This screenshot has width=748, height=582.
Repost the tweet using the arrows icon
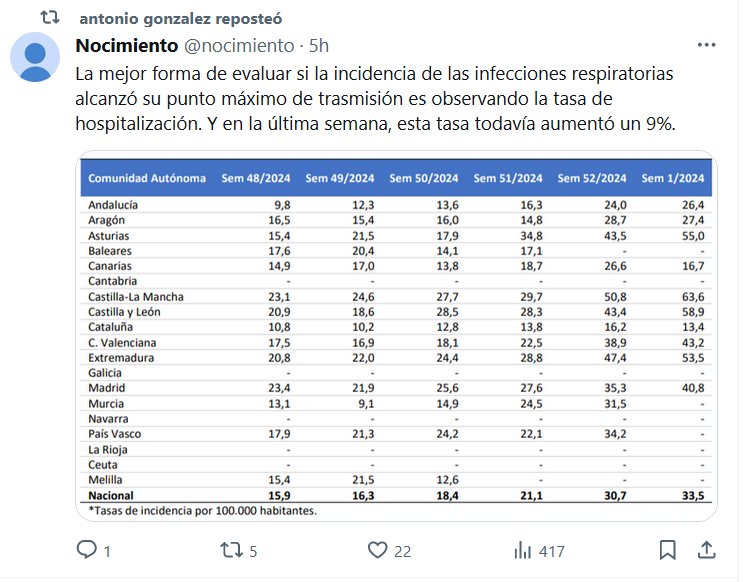click(231, 550)
